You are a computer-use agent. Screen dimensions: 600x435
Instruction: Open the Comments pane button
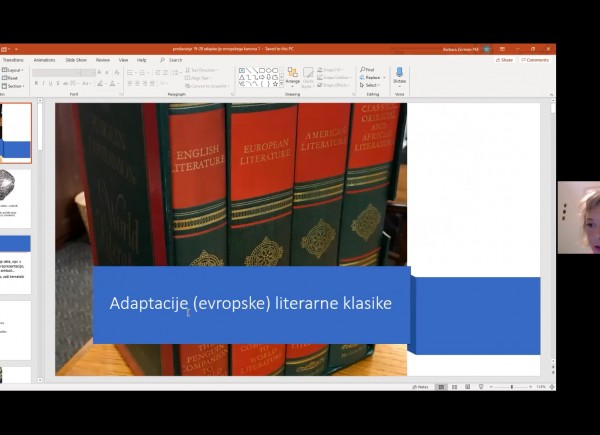click(535, 60)
